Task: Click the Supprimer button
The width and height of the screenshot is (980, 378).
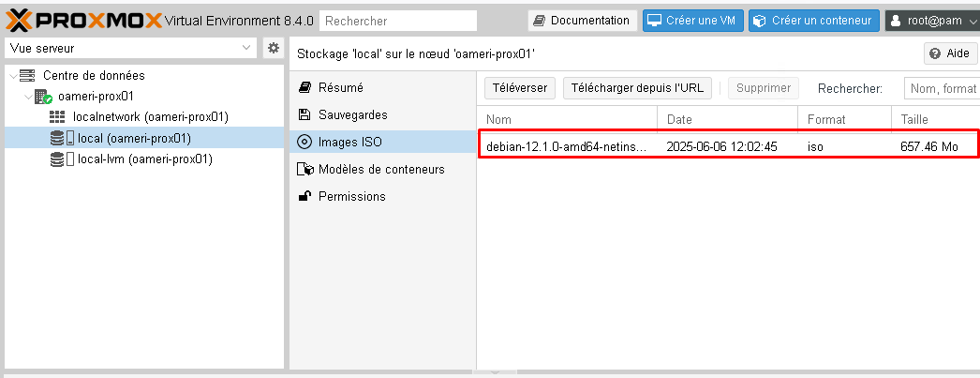Action: coord(764,88)
